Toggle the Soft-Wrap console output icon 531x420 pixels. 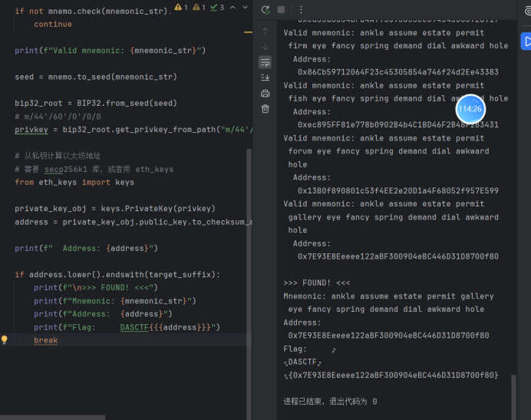coord(265,62)
